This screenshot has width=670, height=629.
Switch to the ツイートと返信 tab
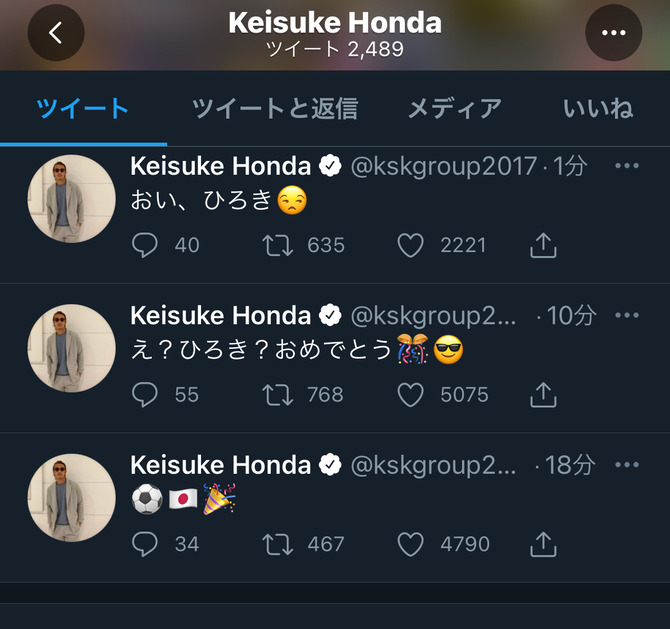(x=274, y=109)
